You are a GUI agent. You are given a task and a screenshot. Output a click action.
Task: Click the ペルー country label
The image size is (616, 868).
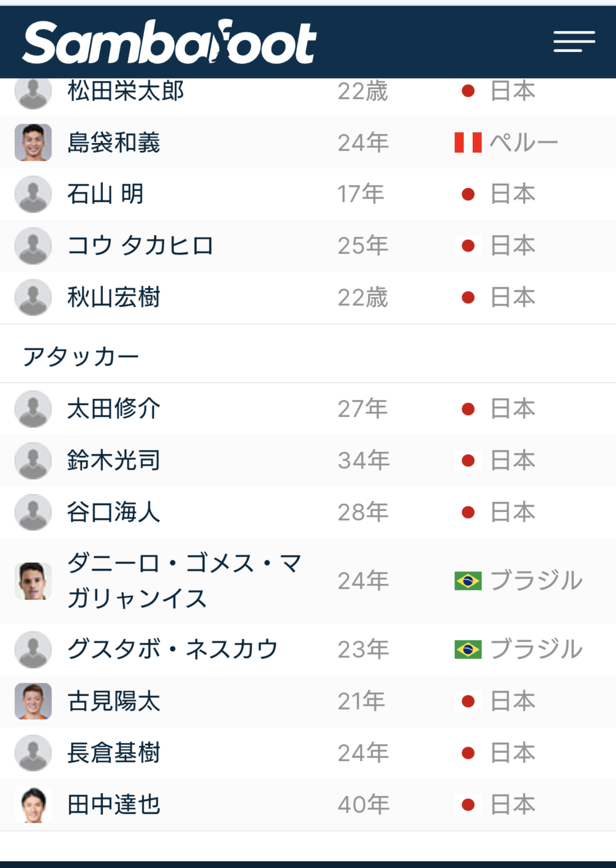[524, 143]
